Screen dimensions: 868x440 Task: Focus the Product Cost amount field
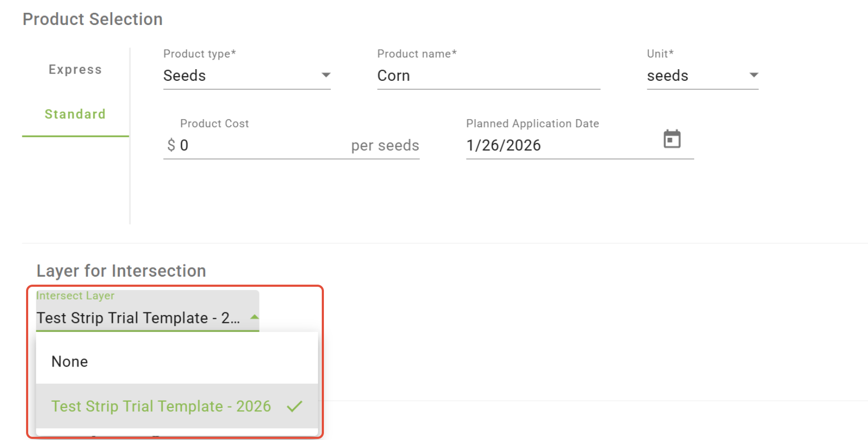tap(261, 145)
